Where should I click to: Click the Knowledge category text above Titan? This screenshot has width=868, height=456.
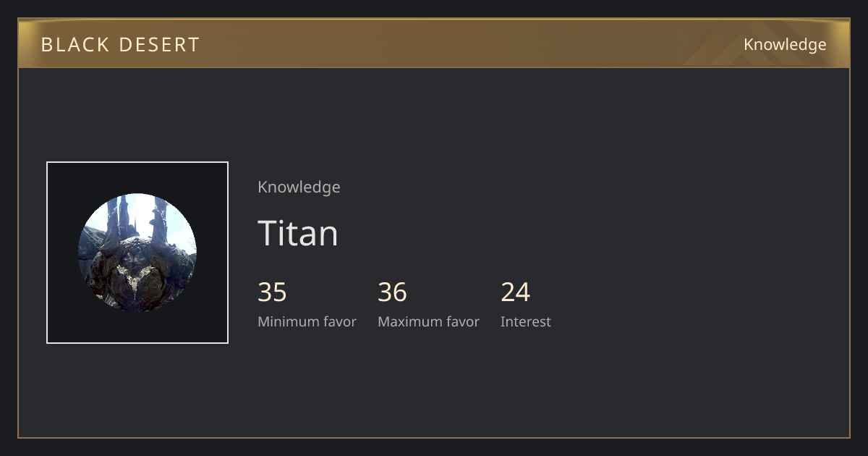299,187
